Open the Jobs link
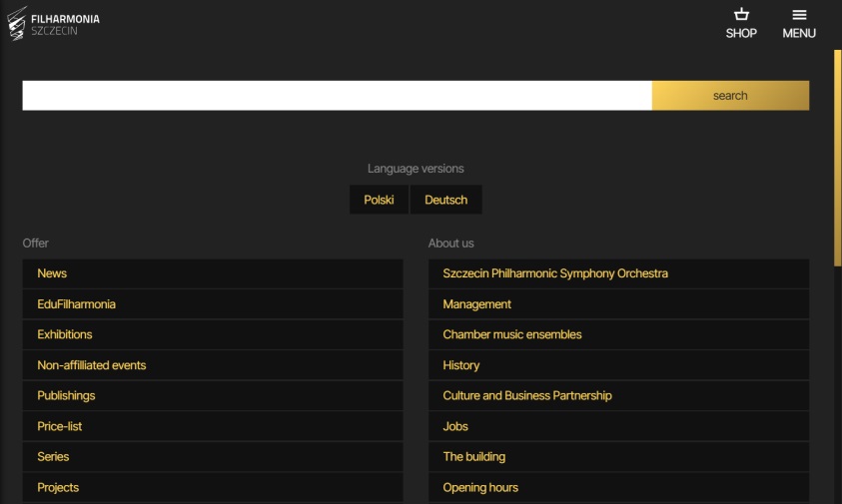 [x=455, y=426]
